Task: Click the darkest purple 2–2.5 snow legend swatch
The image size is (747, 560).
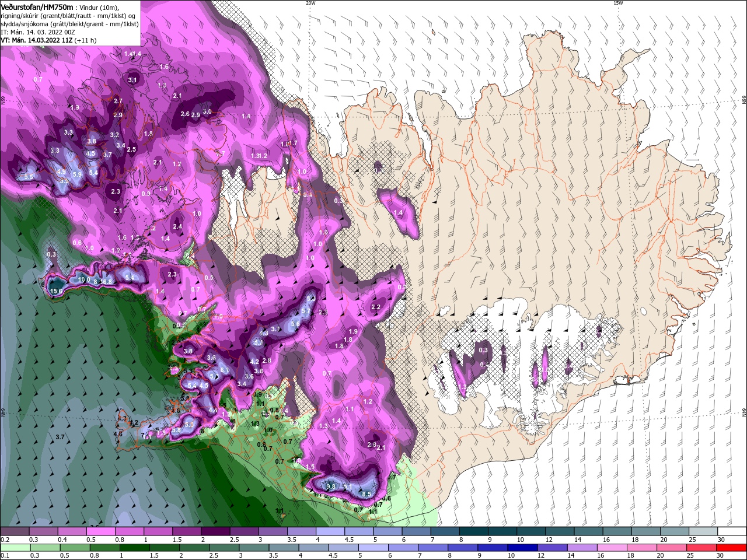Action: point(215,531)
